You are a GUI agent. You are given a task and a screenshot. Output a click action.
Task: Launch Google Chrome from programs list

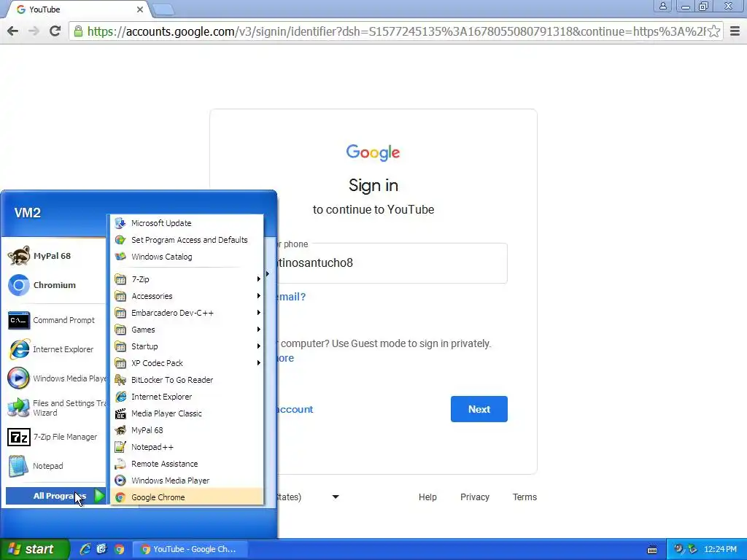click(x=187, y=497)
